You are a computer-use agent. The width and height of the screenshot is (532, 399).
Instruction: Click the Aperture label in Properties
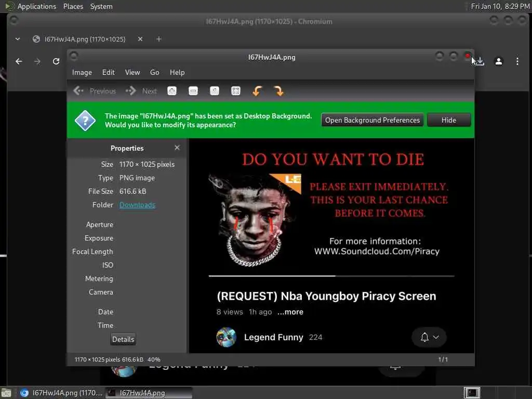tap(100, 224)
